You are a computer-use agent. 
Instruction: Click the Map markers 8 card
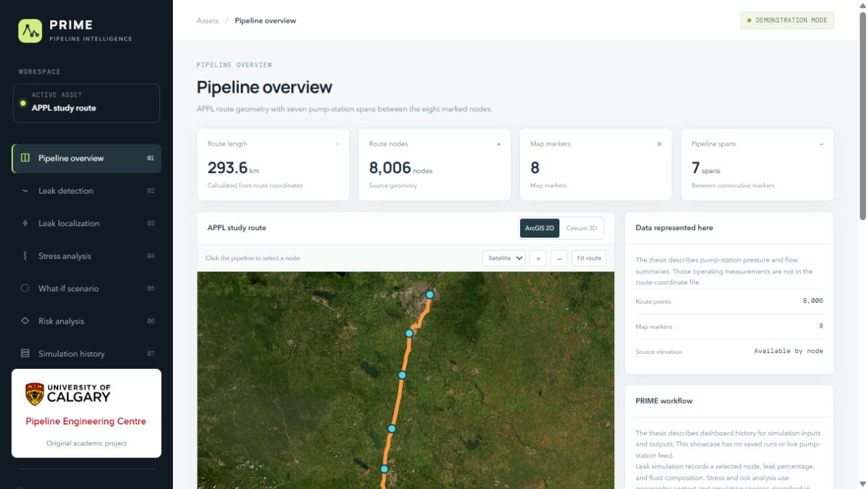pos(596,164)
